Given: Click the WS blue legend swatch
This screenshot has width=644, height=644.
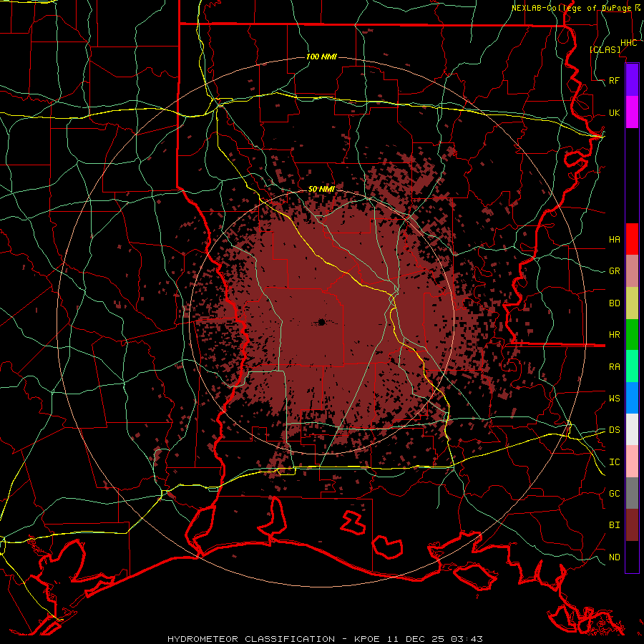Looking at the screenshot, I should point(632,398).
